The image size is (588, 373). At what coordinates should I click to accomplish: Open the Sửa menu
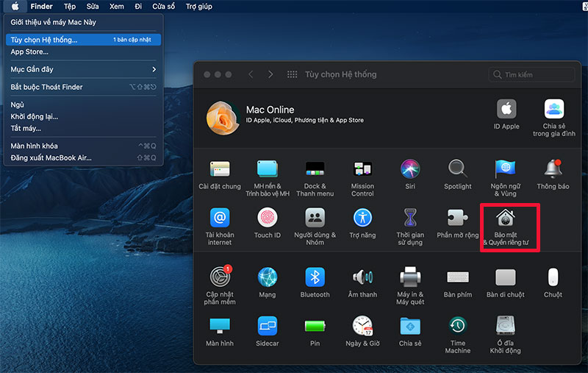93,6
